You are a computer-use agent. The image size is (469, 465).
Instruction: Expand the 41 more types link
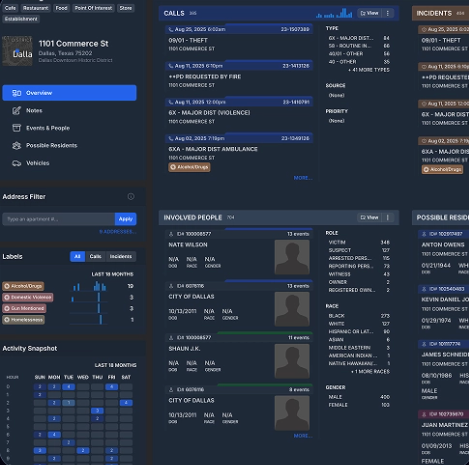369,70
